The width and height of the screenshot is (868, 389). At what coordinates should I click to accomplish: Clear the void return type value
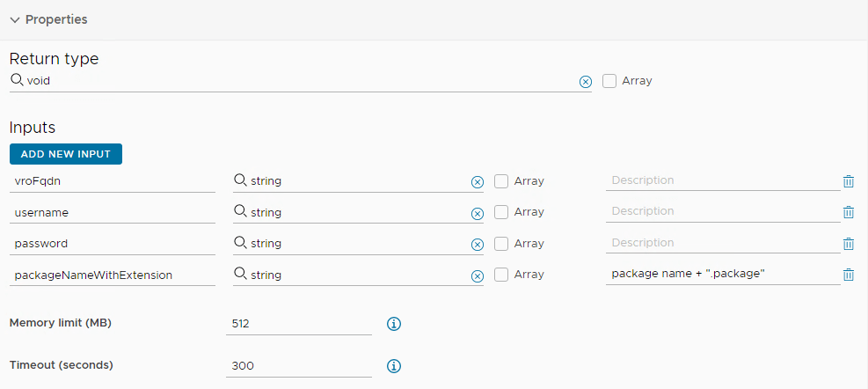(585, 81)
